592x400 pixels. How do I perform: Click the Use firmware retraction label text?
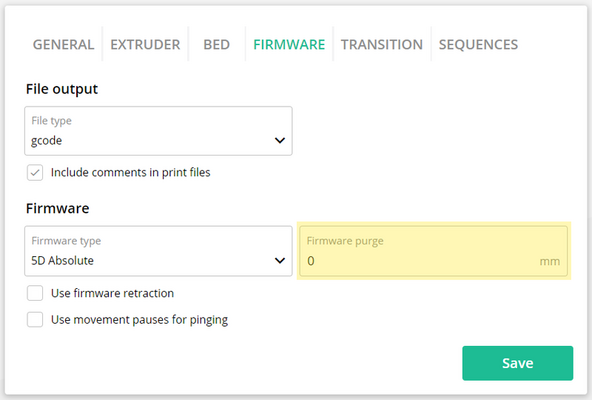113,293
